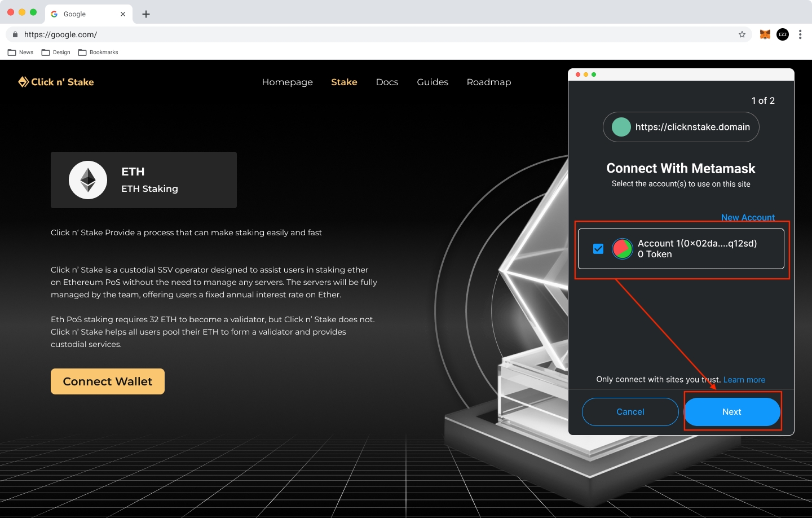Click the browser address bar URL
The width and height of the screenshot is (812, 518).
[61, 34]
